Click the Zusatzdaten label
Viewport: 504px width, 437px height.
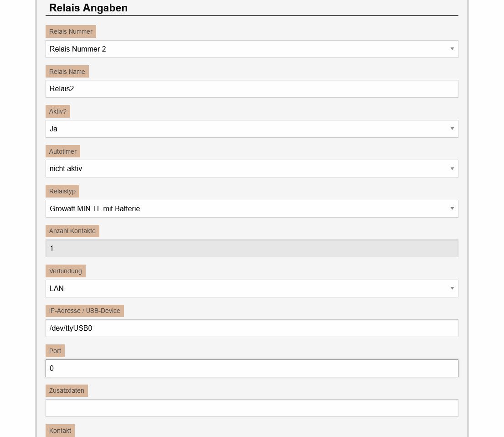67,390
